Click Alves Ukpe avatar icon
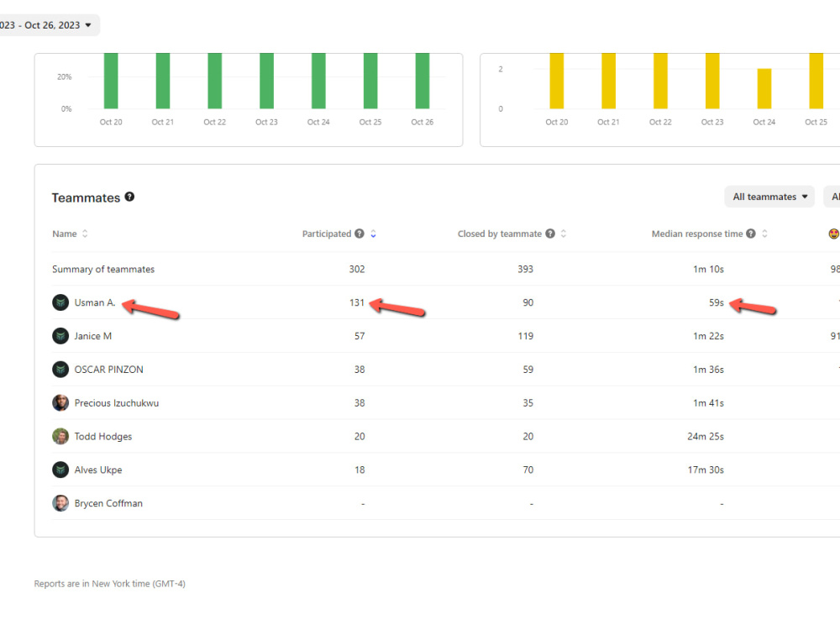The width and height of the screenshot is (840, 630). (60, 470)
